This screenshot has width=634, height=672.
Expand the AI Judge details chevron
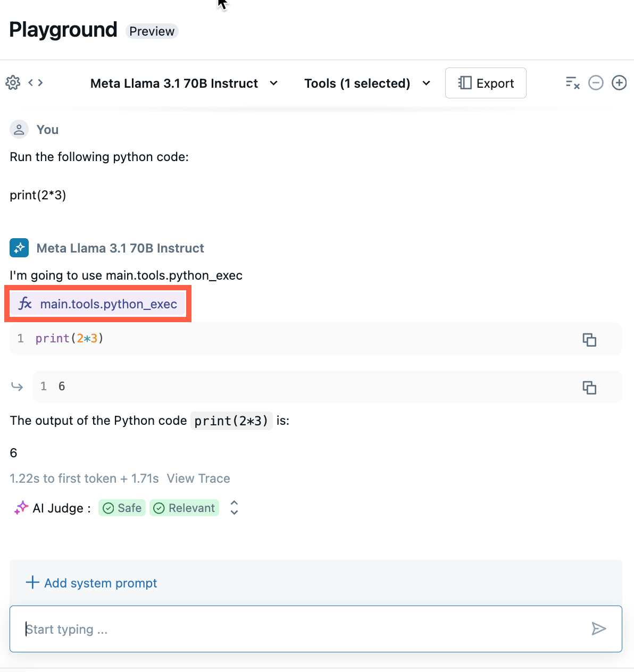click(234, 508)
